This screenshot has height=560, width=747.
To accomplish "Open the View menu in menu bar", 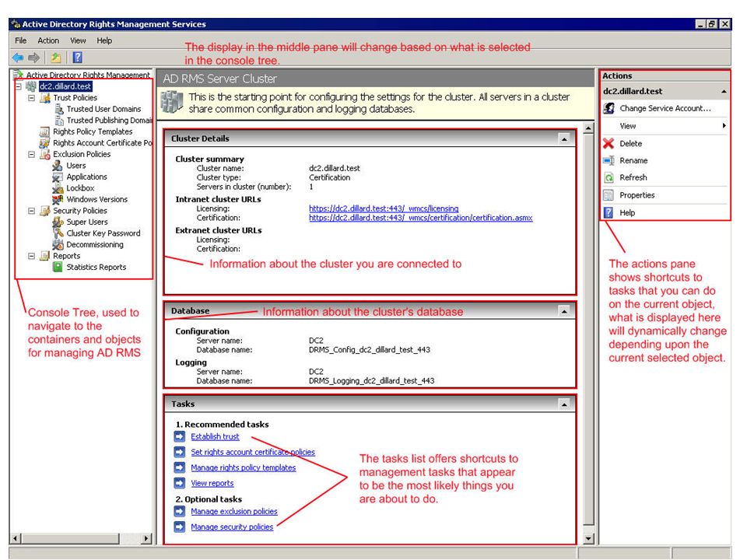I will 78,40.
